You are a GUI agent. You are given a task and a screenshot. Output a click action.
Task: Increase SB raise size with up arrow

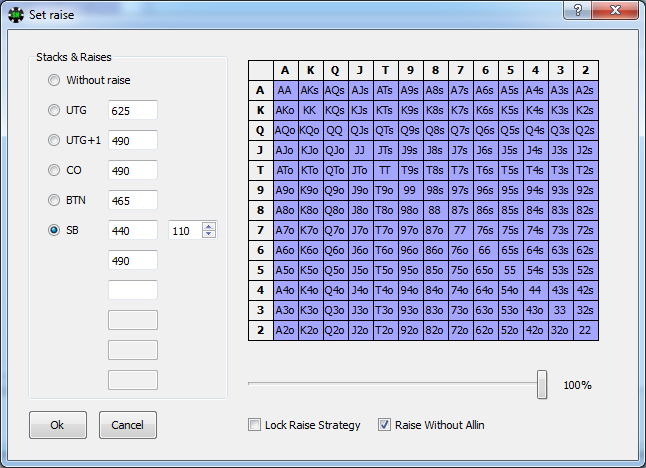tap(208, 226)
